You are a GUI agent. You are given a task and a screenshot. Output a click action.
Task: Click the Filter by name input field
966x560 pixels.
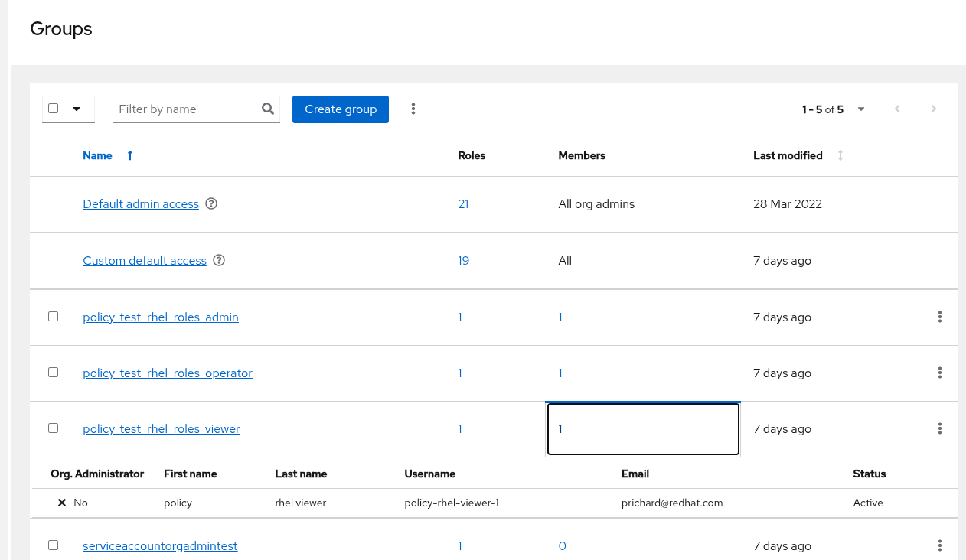(x=186, y=109)
